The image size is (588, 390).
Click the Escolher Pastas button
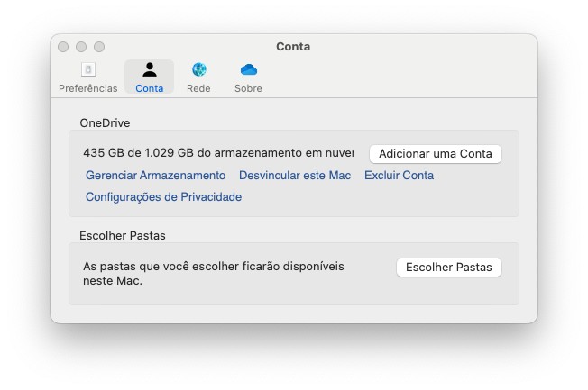point(448,268)
